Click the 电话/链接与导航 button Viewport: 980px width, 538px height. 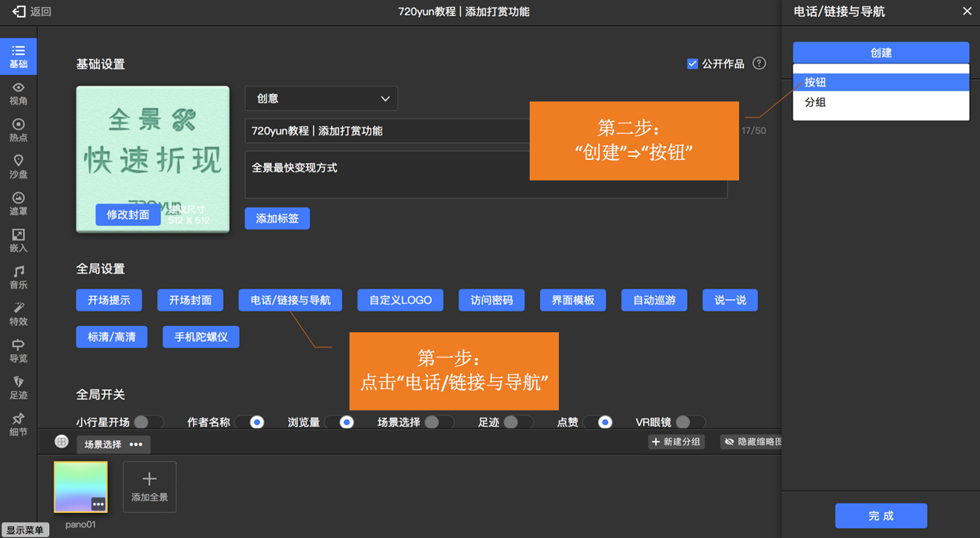point(290,300)
